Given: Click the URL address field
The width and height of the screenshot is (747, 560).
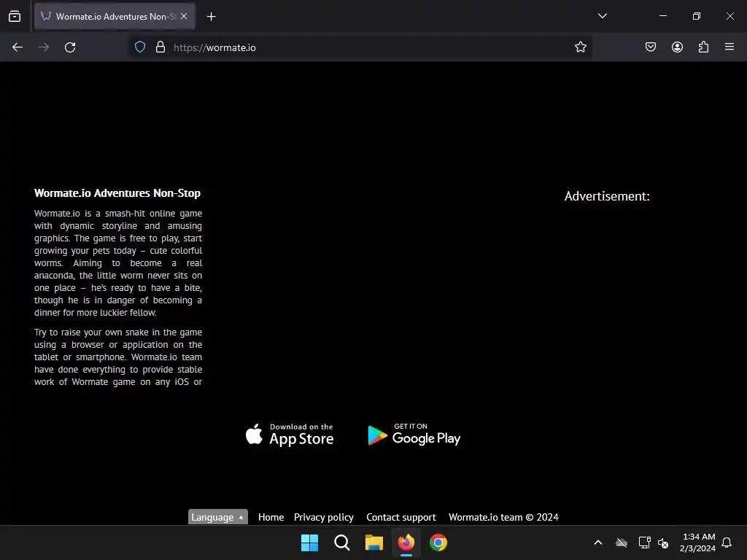Looking at the screenshot, I should point(362,47).
